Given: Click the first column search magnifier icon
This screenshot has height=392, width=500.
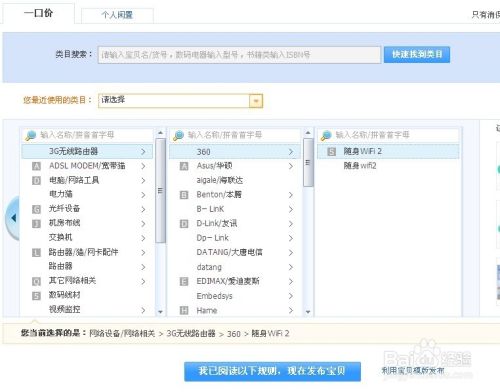Looking at the screenshot, I should click(31, 135).
